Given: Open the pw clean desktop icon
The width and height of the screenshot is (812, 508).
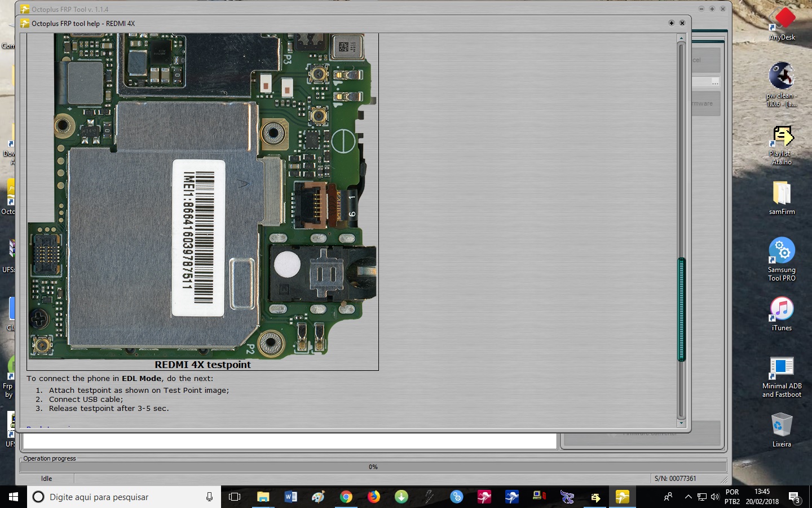Looking at the screenshot, I should 782,84.
